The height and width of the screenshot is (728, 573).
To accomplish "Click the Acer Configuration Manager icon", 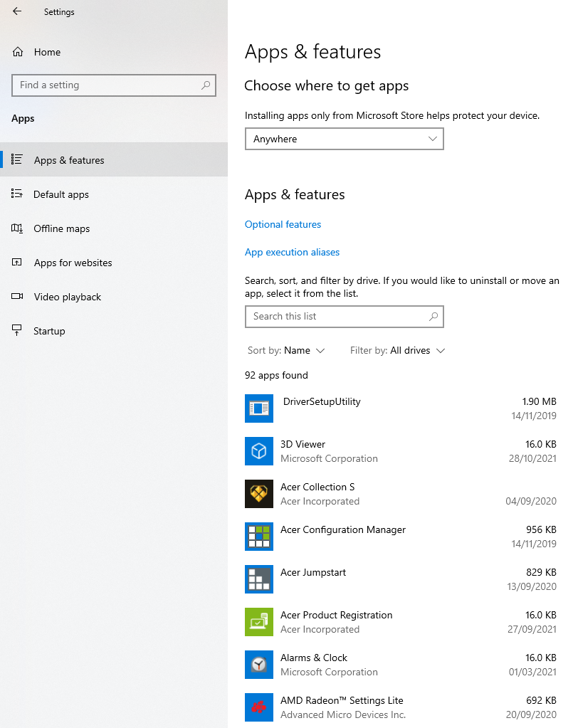I will pos(258,537).
